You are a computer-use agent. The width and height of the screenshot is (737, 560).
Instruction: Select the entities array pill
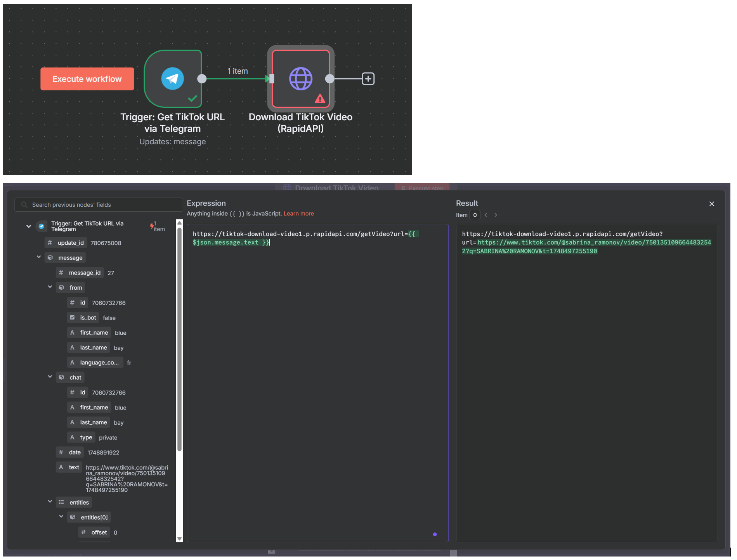(74, 502)
